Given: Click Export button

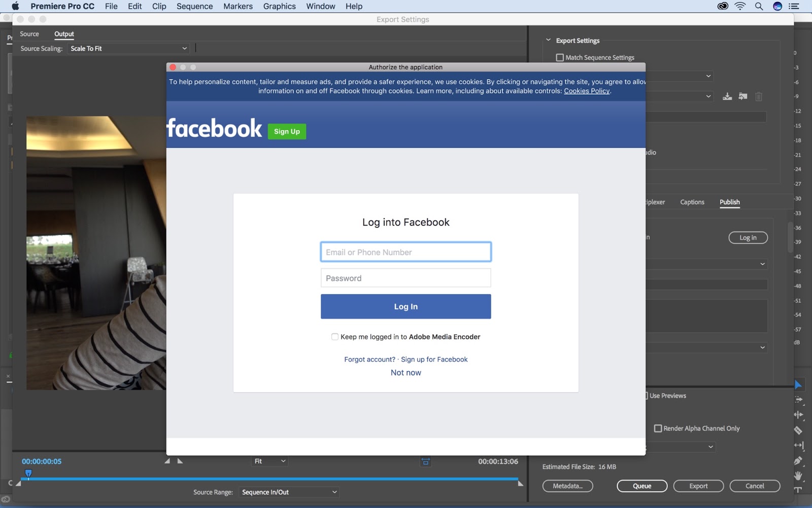Looking at the screenshot, I should coord(698,486).
